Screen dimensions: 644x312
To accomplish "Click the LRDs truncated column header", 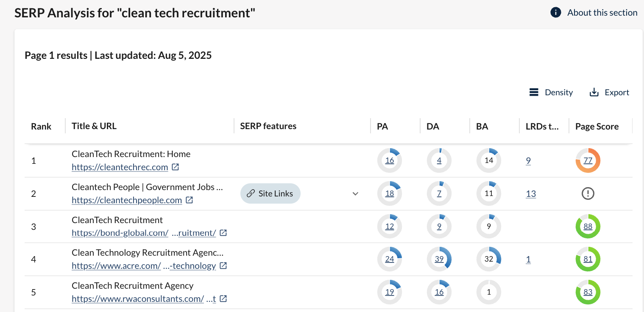I will coord(542,126).
